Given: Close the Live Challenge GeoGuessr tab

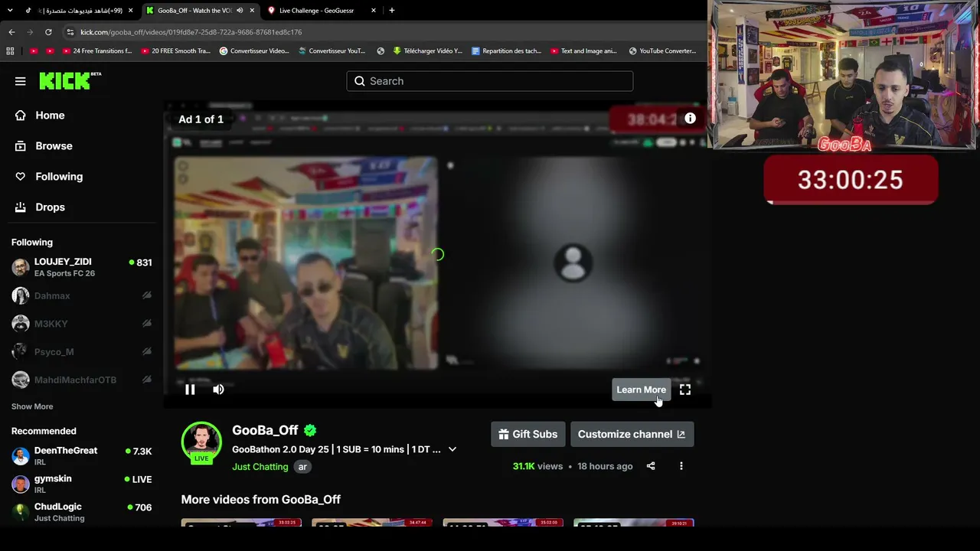Looking at the screenshot, I should click(374, 11).
